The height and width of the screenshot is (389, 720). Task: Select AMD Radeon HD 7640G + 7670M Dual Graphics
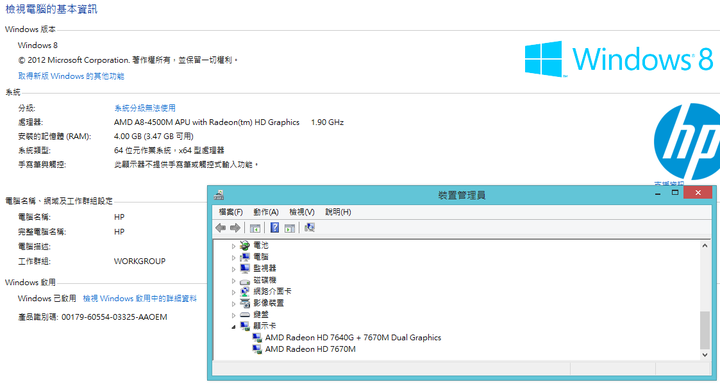[x=353, y=338]
